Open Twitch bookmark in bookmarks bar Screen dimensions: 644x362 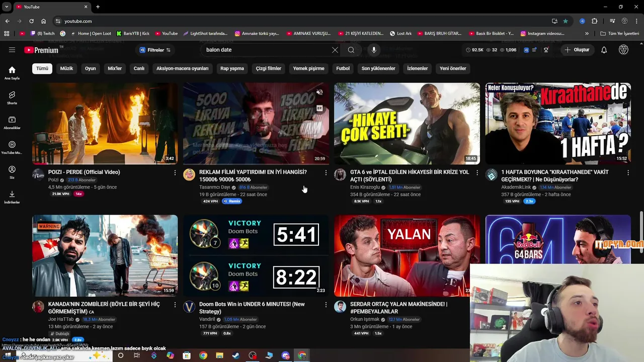(43, 34)
